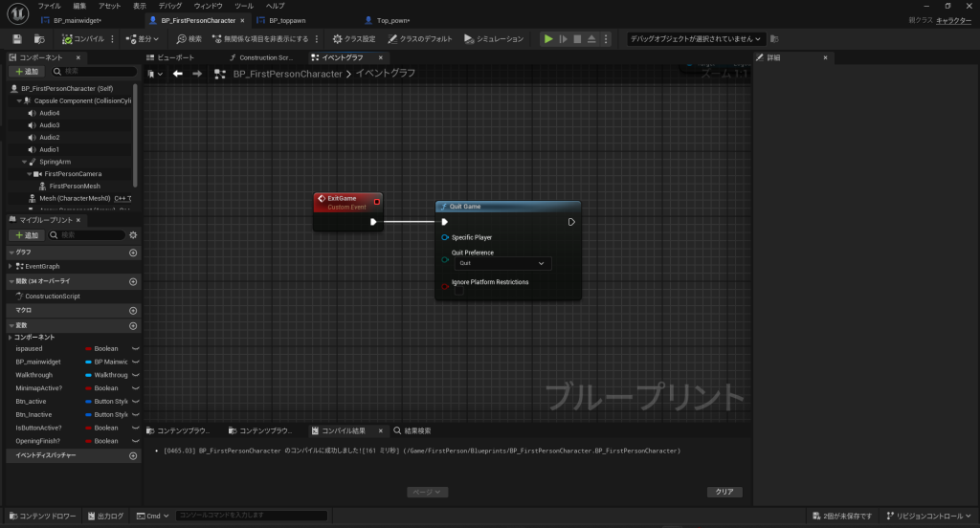This screenshot has height=528, width=980.
Task: Expand the EventGraph tree item
Action: (x=11, y=266)
